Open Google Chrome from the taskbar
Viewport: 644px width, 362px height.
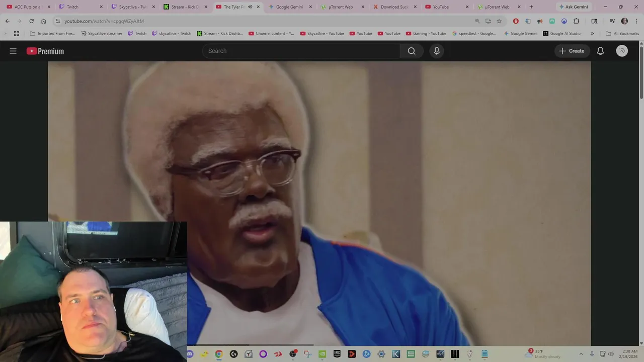tap(219, 354)
